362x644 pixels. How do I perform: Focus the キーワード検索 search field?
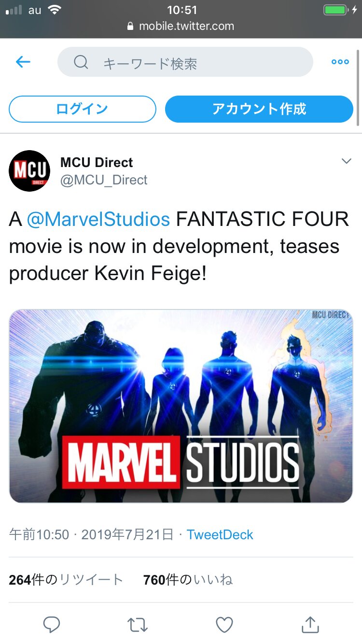[x=185, y=62]
